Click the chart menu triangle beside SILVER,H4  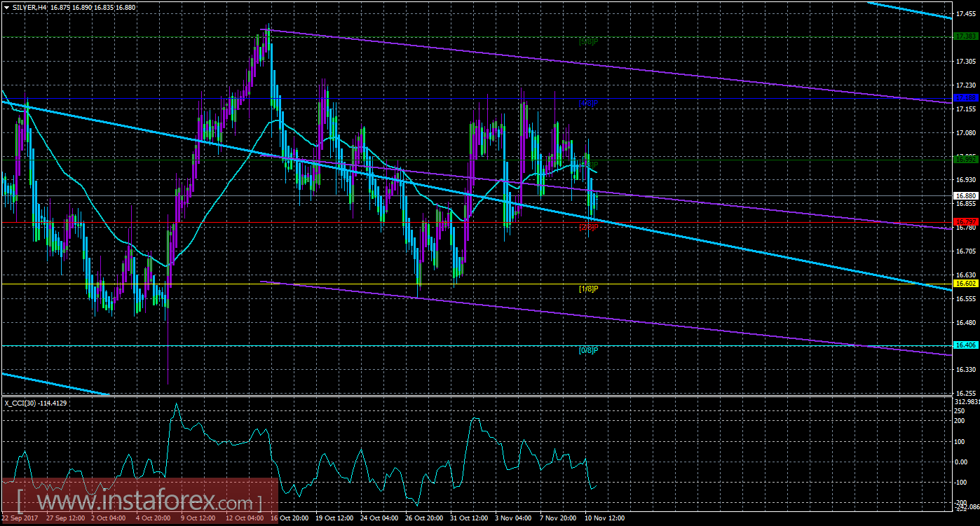pyautogui.click(x=6, y=6)
